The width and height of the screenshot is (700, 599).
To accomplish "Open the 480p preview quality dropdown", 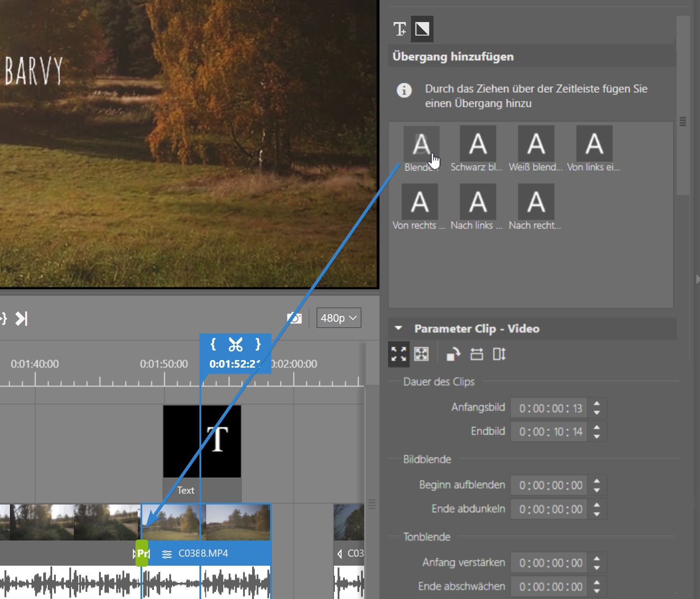I will tap(339, 318).
